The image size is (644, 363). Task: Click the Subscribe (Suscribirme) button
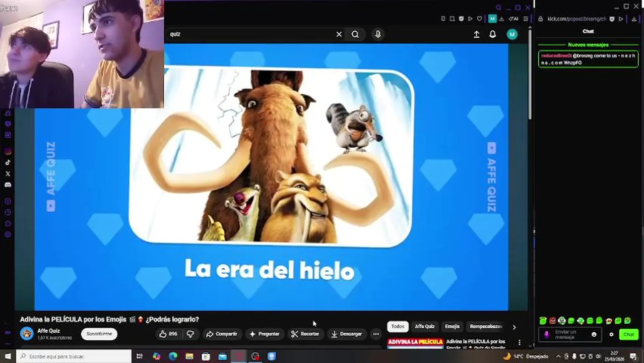[99, 334]
